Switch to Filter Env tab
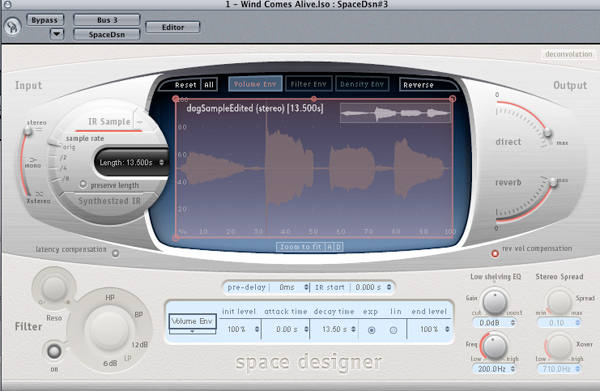 tap(308, 84)
